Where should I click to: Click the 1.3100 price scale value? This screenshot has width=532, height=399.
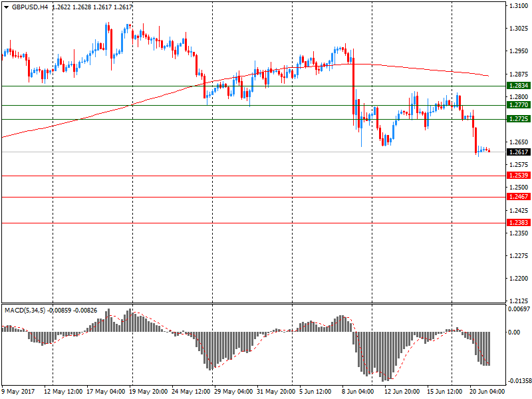[519, 6]
